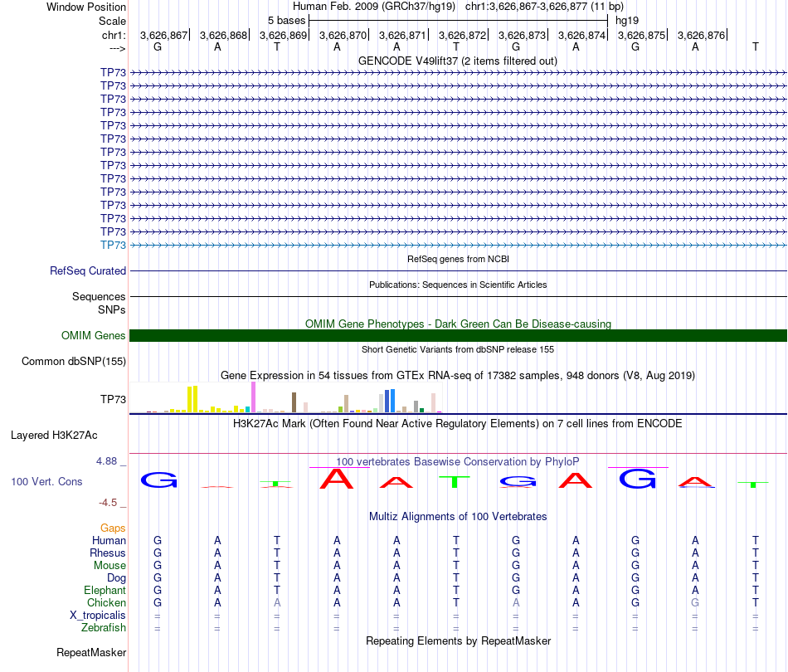Click the Sequences track label
Image resolution: width=788 pixels, height=672 pixels.
99,296
